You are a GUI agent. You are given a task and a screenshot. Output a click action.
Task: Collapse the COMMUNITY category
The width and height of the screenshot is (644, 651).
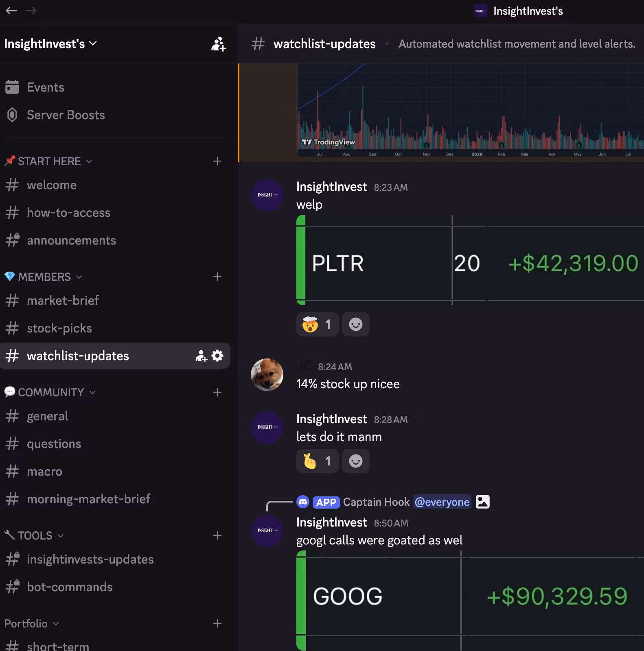click(x=50, y=392)
